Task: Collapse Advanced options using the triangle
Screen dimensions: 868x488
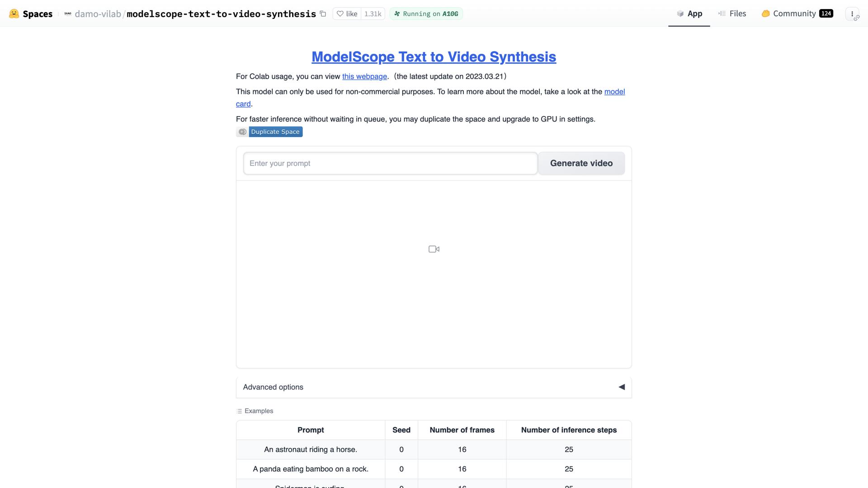Action: 622,387
